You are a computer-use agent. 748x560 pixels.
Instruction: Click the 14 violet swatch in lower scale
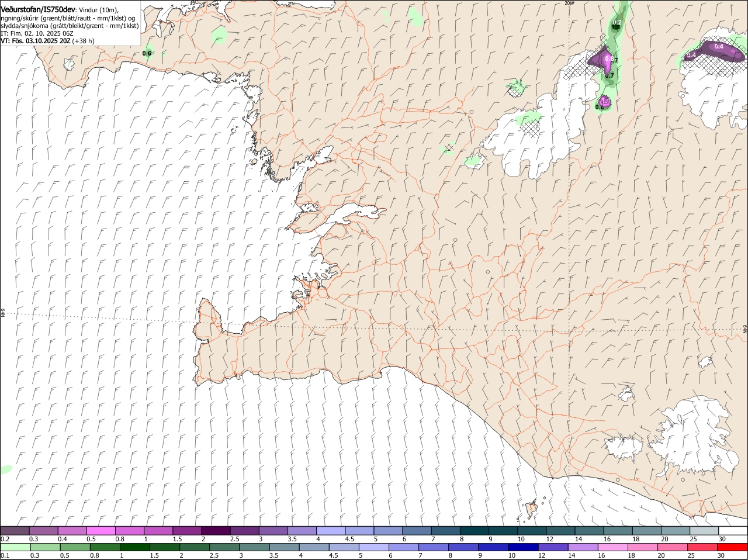pos(583,547)
